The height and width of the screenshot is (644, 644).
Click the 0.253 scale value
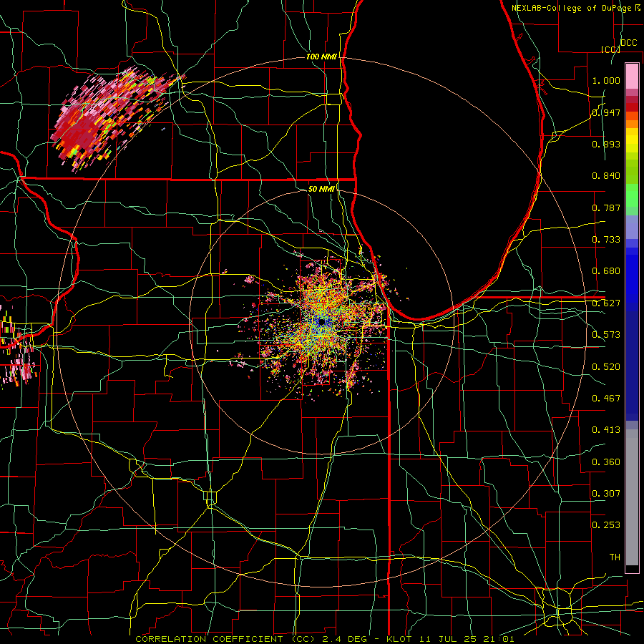(606, 525)
